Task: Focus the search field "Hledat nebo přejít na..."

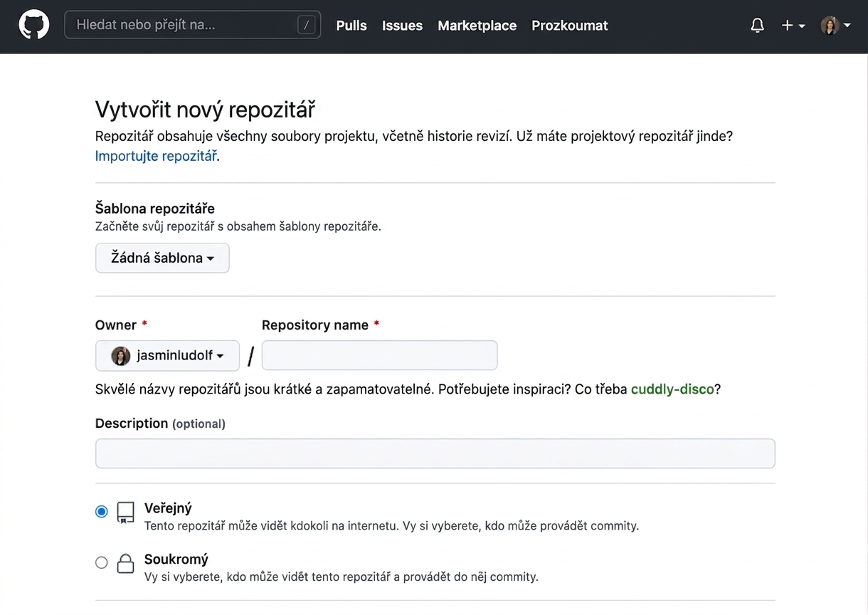Action: pos(192,25)
